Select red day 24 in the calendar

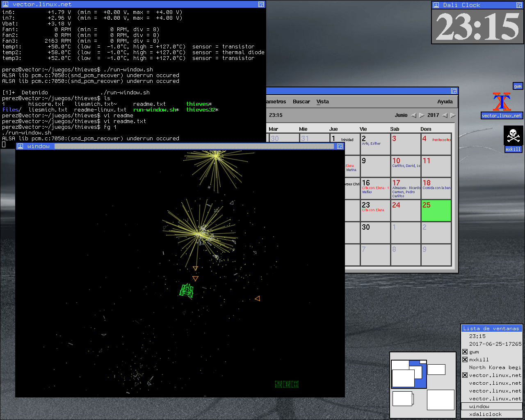[406, 211]
